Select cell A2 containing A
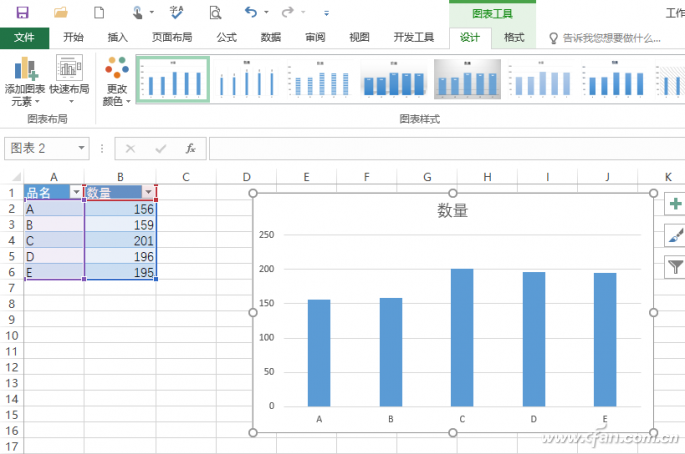Viewport: 685px width, 454px height. pyautogui.click(x=54, y=209)
